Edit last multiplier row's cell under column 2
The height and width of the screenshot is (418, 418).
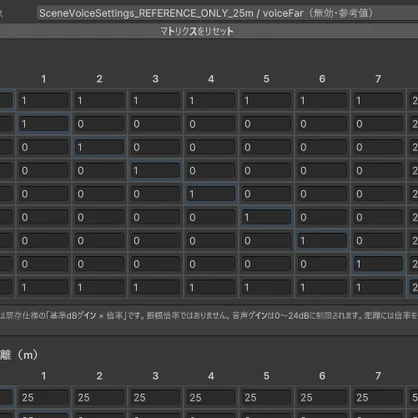pos(100,287)
